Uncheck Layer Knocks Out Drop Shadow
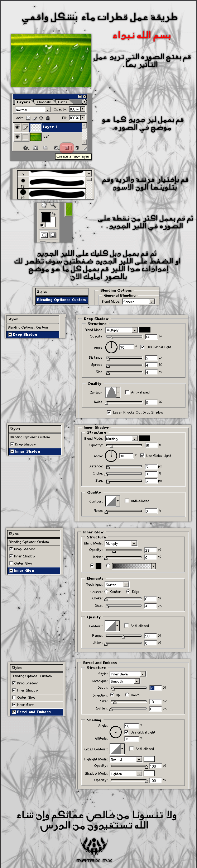The width and height of the screenshot is (197, 868). 109,412
